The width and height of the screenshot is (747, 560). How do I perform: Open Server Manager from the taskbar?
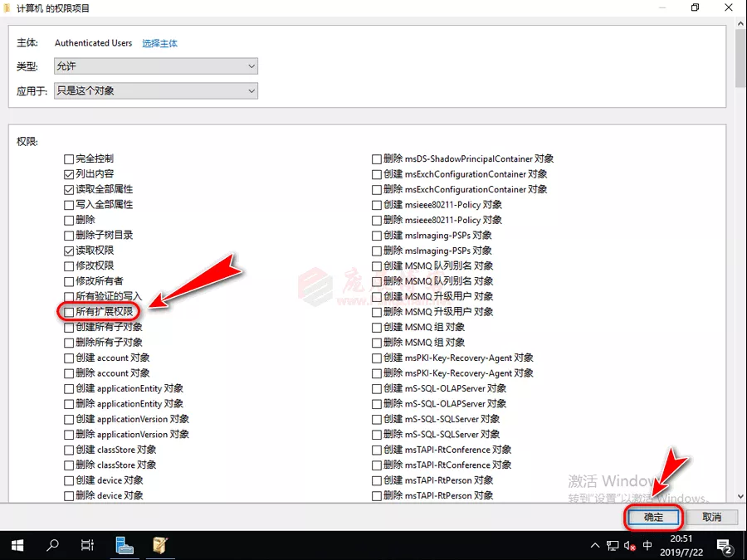coord(124,545)
